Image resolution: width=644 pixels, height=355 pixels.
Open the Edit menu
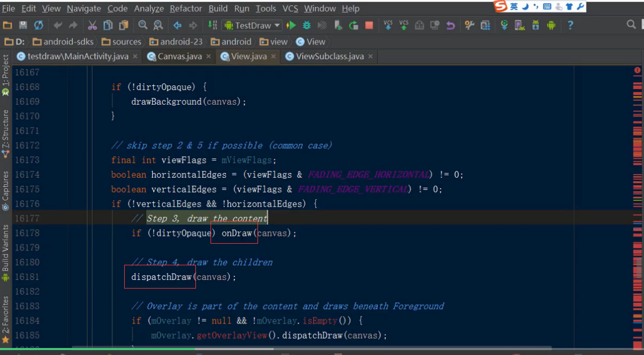coord(29,8)
